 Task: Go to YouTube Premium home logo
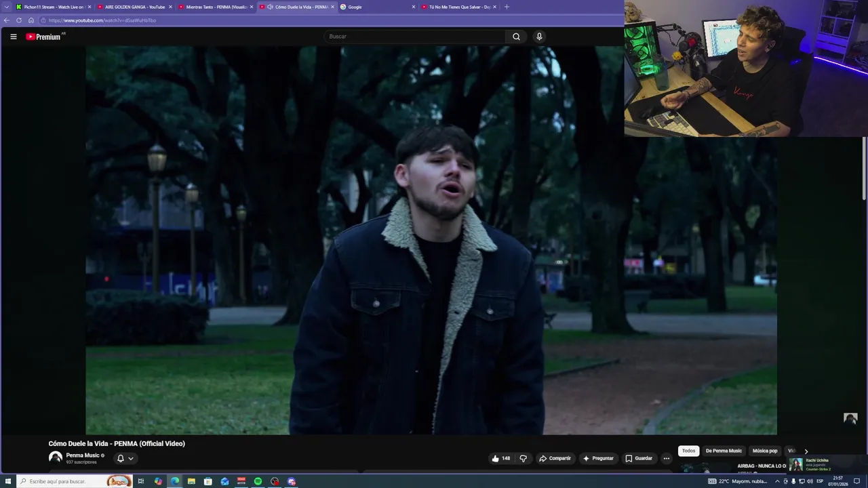point(45,37)
